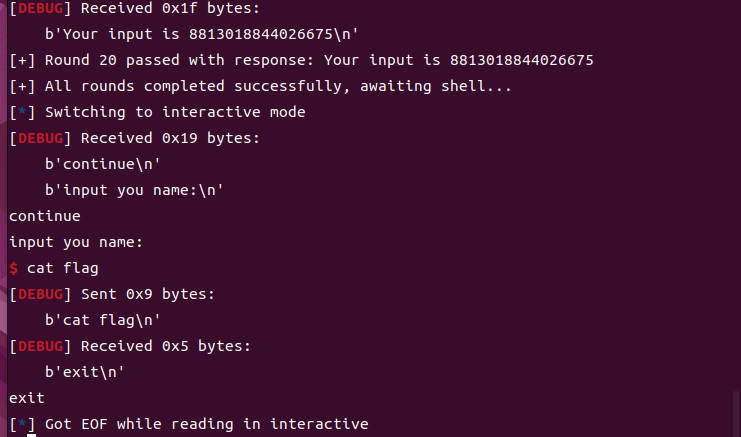The width and height of the screenshot is (741, 437).
Task: Click the red $ prompt symbol
Action: [x=13, y=268]
